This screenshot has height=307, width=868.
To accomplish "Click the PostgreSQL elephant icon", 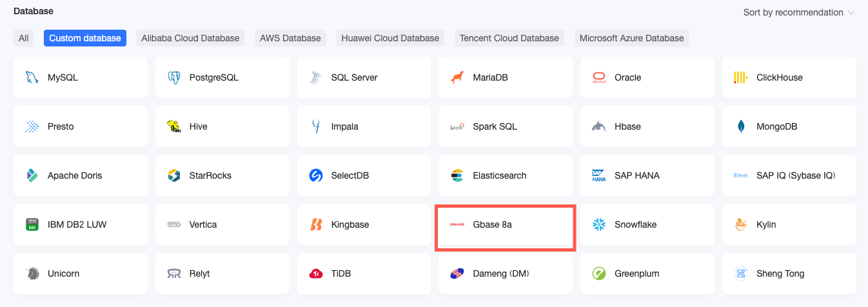I will click(173, 77).
